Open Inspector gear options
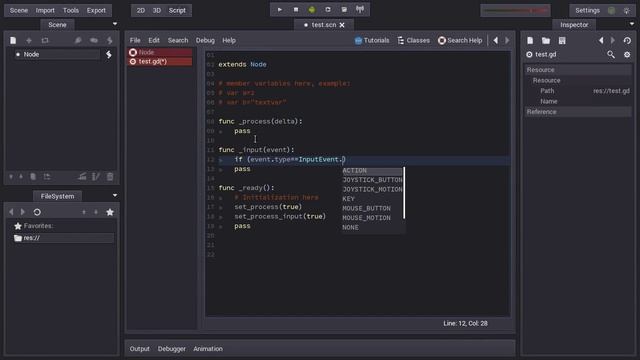 pos(627,54)
